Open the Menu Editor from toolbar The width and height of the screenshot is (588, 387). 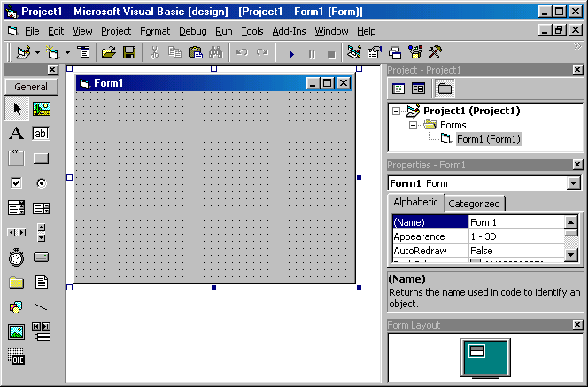point(84,52)
